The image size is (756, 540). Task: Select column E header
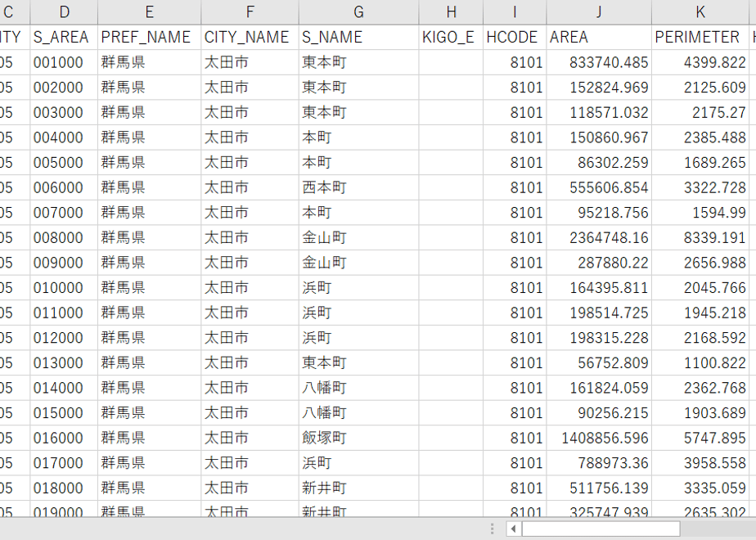(x=150, y=12)
